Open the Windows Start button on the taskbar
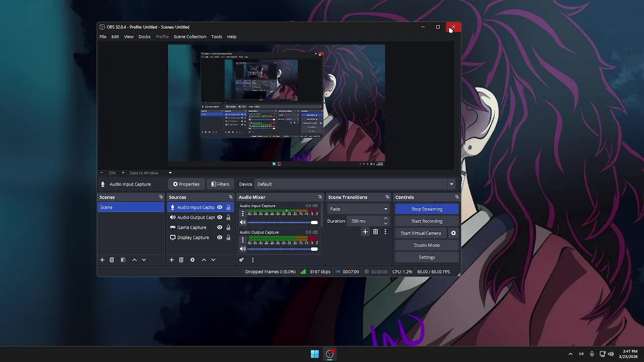Viewport: 644px width, 362px height. click(314, 354)
